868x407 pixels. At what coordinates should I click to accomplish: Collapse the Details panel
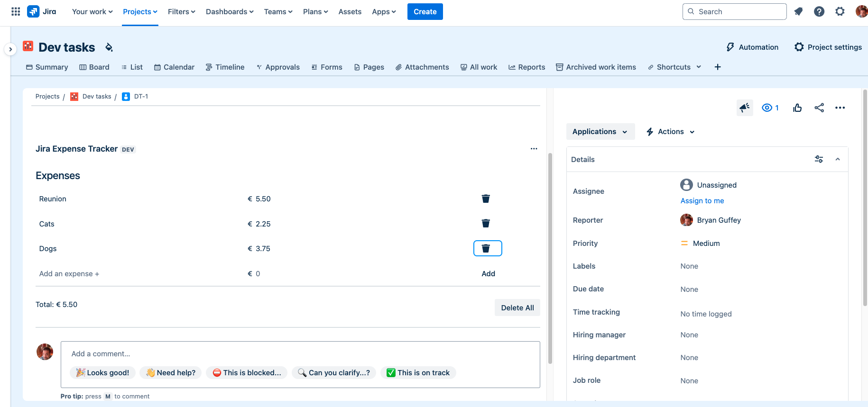point(838,159)
